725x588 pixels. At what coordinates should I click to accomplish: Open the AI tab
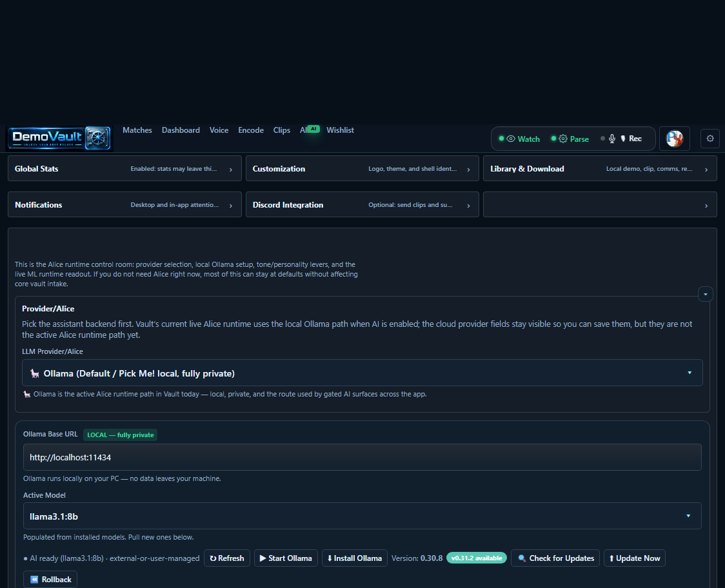(304, 130)
